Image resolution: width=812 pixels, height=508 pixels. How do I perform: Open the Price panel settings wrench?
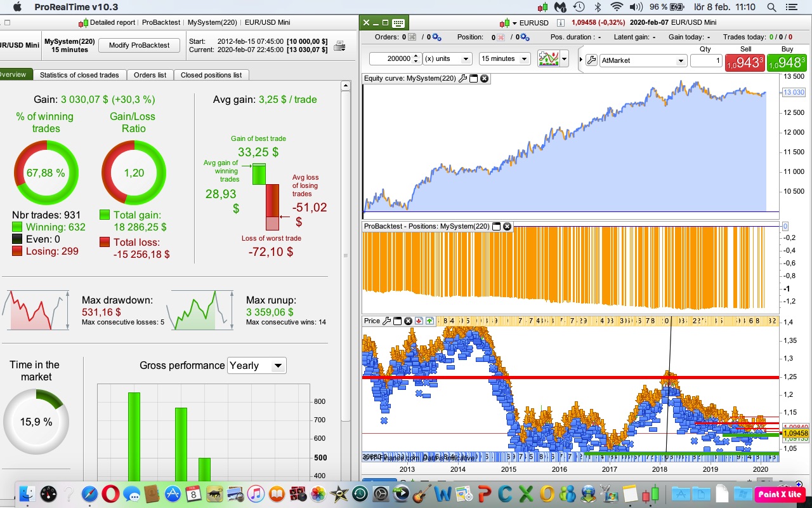click(387, 321)
